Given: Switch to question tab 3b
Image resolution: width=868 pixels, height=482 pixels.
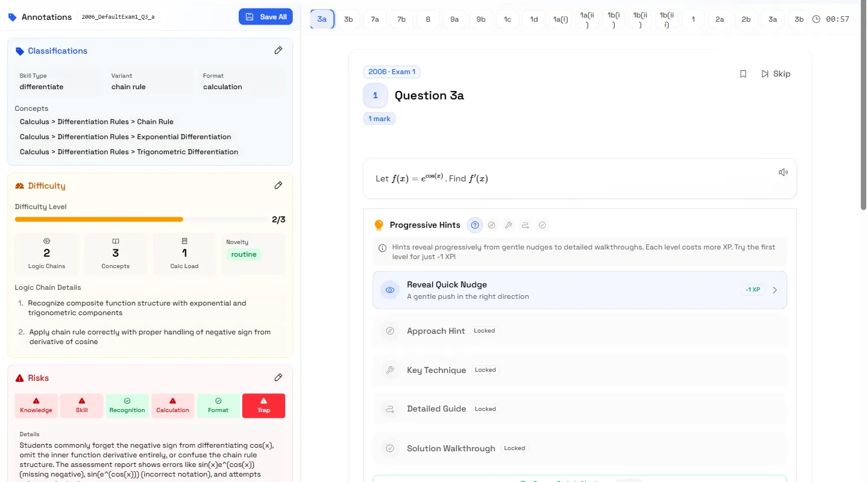Looking at the screenshot, I should [348, 19].
